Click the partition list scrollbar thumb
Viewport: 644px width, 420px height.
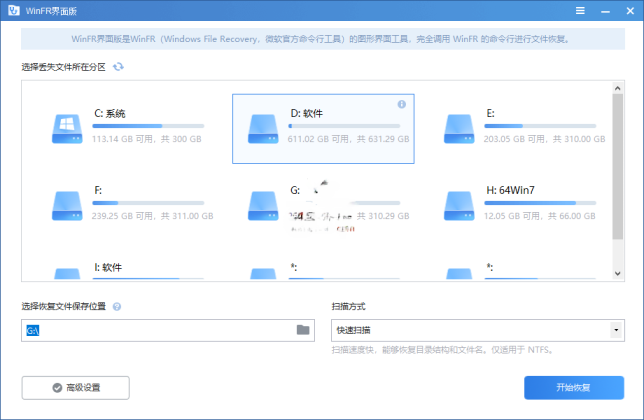pyautogui.click(x=617, y=166)
